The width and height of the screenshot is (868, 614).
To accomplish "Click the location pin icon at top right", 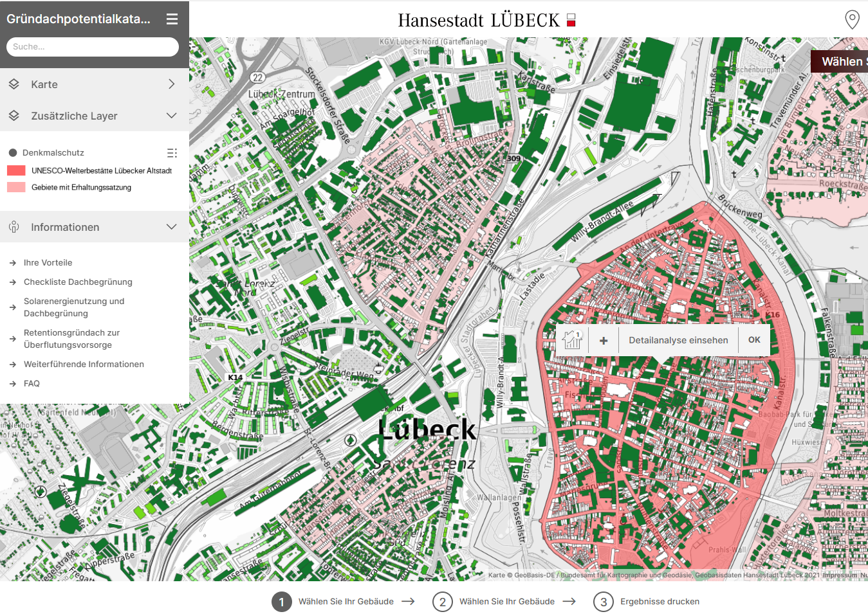I will point(852,19).
